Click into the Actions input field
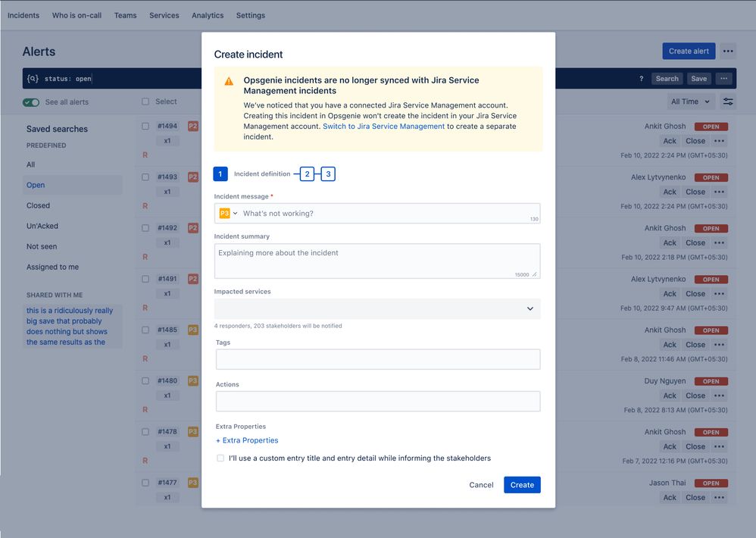Screen dimensions: 756x538 [x=378, y=402]
